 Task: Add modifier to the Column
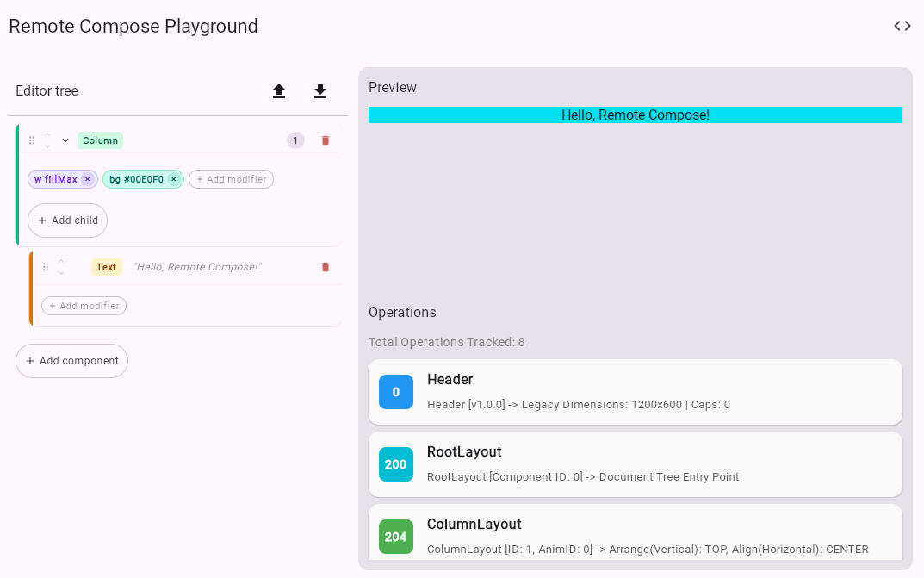tap(231, 179)
